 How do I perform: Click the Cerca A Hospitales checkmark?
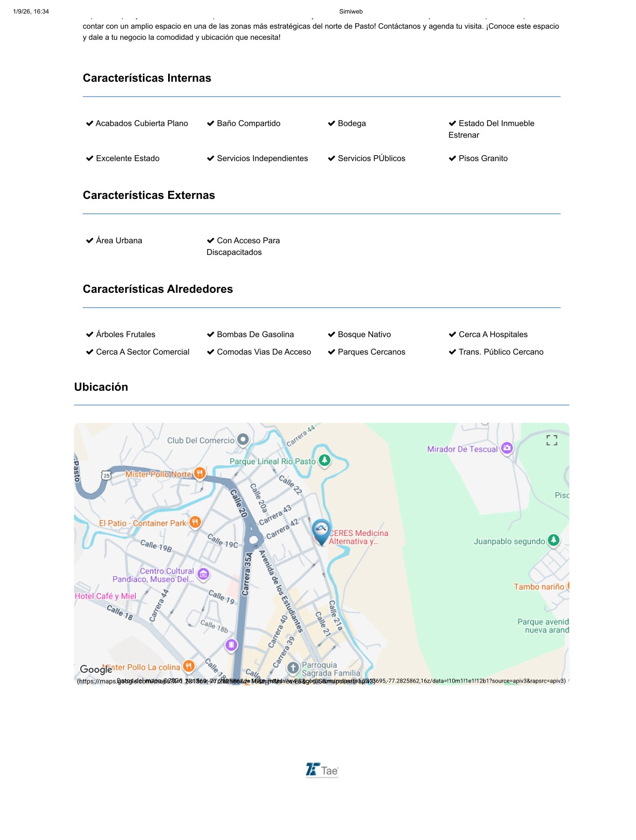488,334
